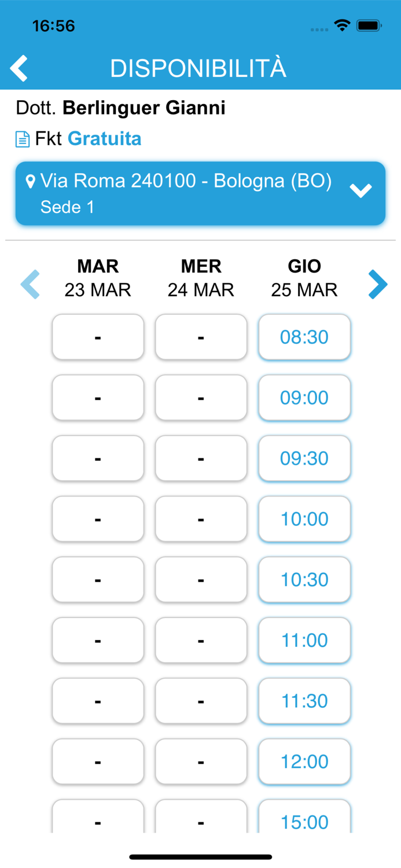The image size is (401, 868).
Task: Click the cellular signal dots in the status bar
Action: pyautogui.click(x=318, y=27)
